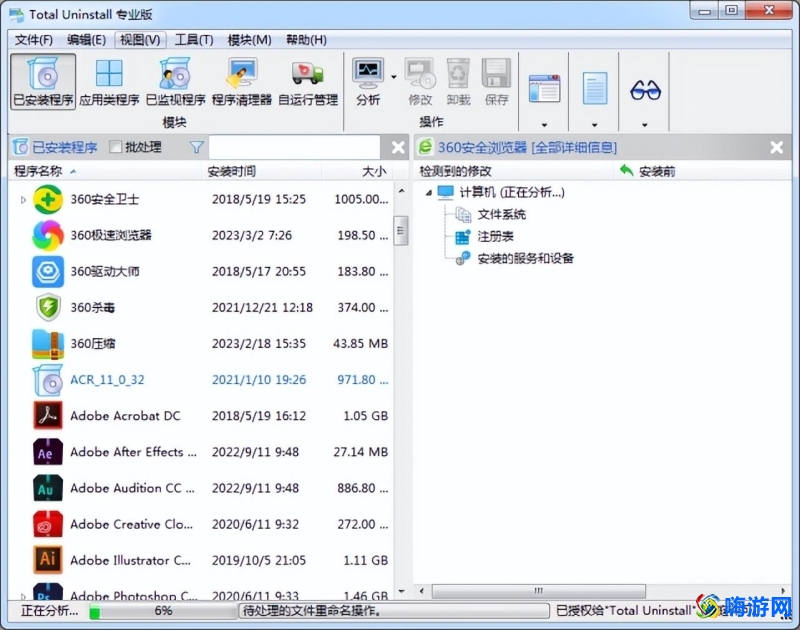Image resolution: width=800 pixels, height=630 pixels.
Task: Click into the program search field
Action: [x=294, y=147]
